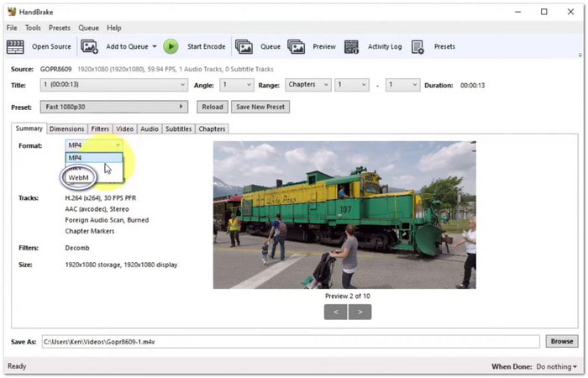
Task: Switch to the Video tab
Action: [125, 129]
